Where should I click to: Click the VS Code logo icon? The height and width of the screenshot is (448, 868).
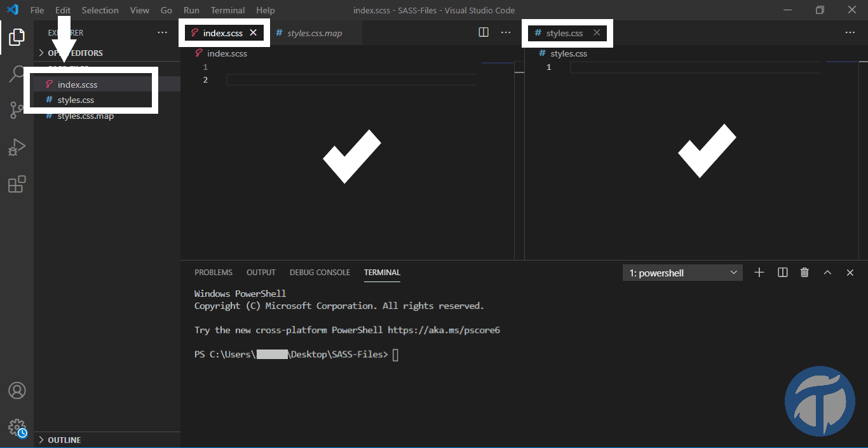tap(12, 10)
